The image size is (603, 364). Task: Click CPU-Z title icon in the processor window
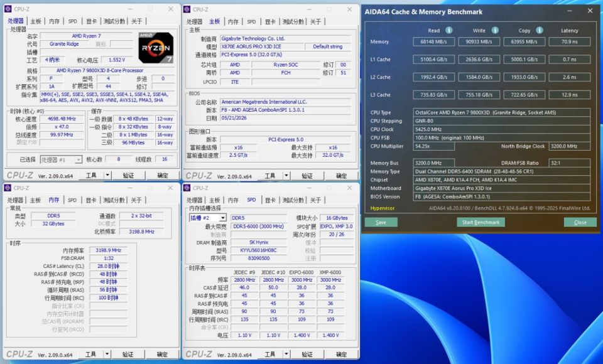point(8,9)
